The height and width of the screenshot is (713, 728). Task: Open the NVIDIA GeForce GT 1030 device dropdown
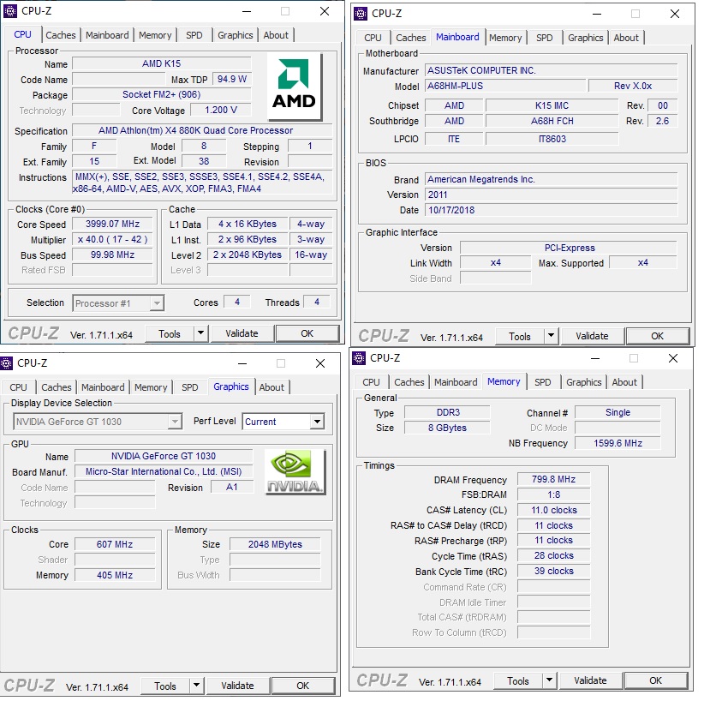pyautogui.click(x=175, y=422)
